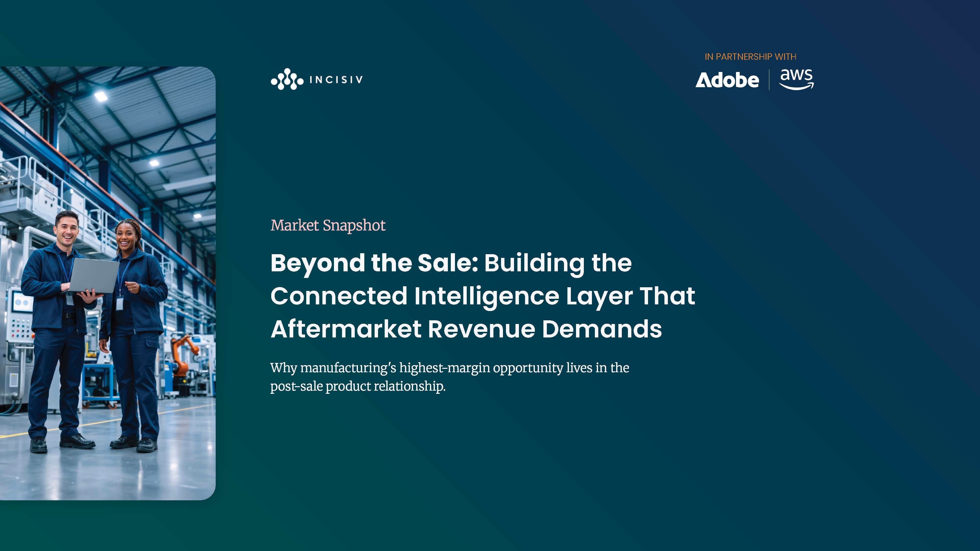Viewport: 980px width, 551px height.
Task: Click the 'Beyond the Sale' headline
Action: coord(483,296)
